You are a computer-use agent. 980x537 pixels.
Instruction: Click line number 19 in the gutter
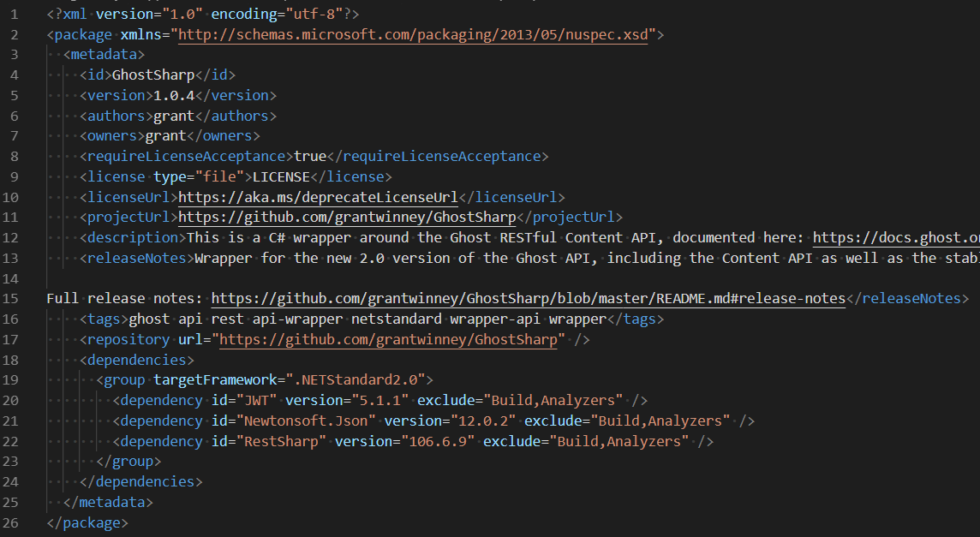[x=10, y=380]
